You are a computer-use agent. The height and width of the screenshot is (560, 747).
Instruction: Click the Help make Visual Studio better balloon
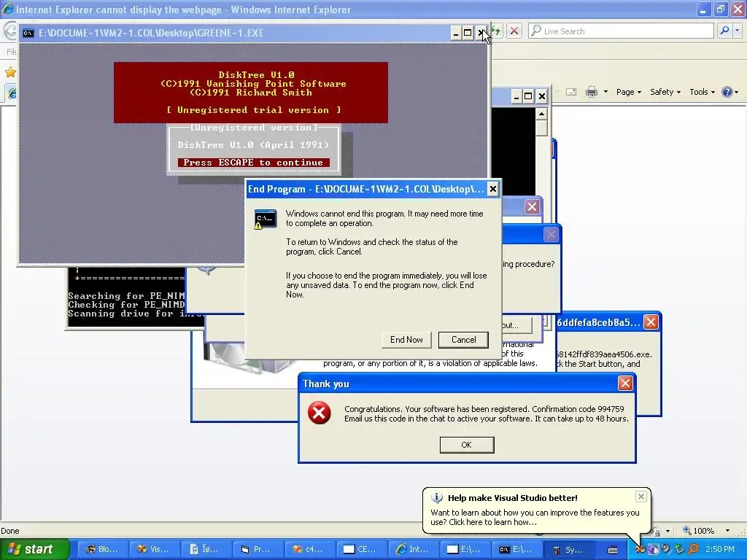[x=536, y=510]
